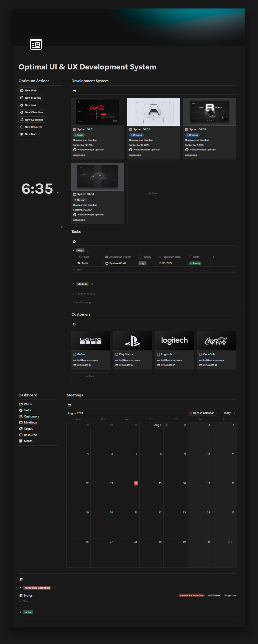This screenshot has width=258, height=644.
Task: Open Notes in the Dashboard list
Action: [x=26, y=441]
